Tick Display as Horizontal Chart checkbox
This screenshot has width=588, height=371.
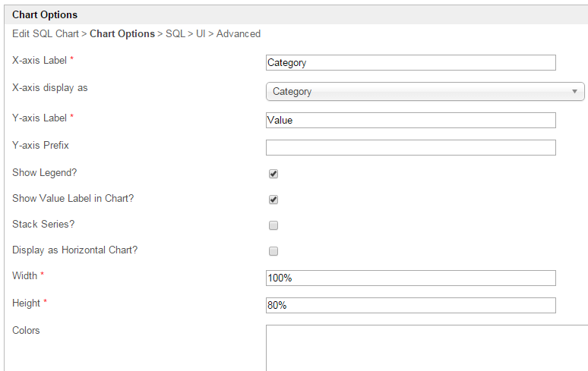tap(273, 251)
